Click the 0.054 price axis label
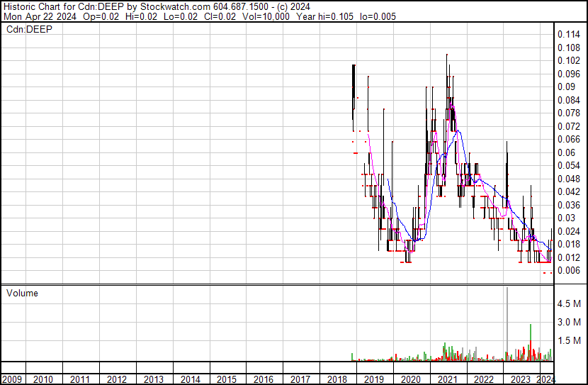 (x=569, y=165)
